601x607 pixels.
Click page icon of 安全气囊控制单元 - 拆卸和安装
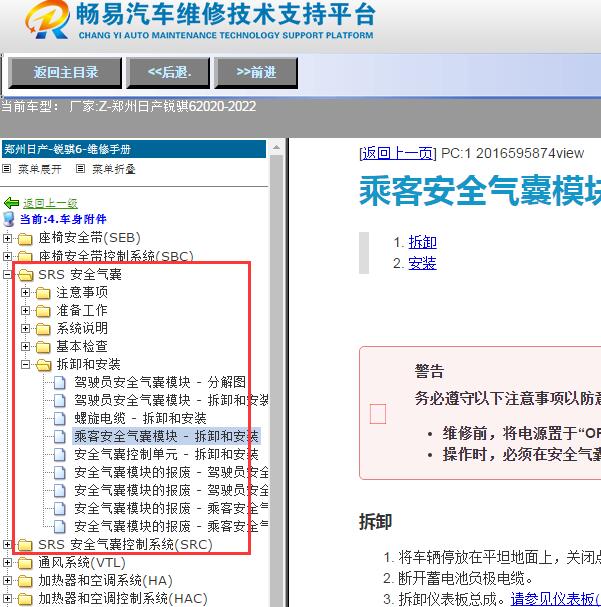[x=60, y=454]
